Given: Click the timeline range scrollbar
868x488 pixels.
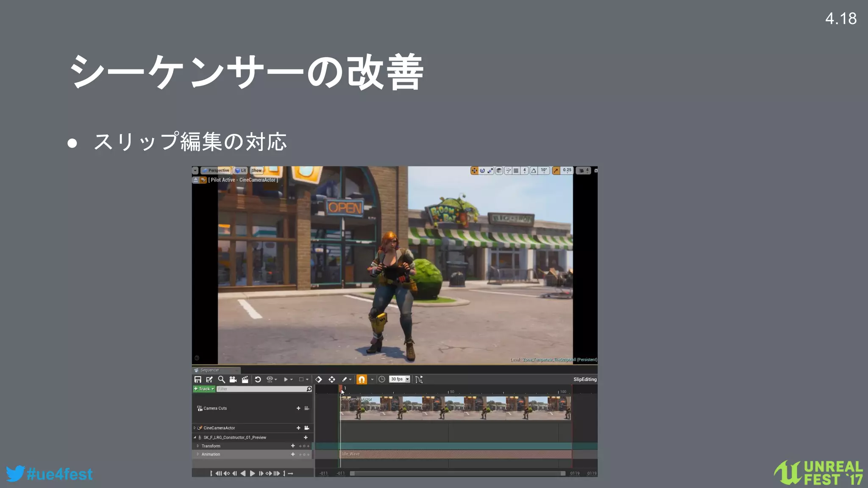Looking at the screenshot, I should (457, 474).
